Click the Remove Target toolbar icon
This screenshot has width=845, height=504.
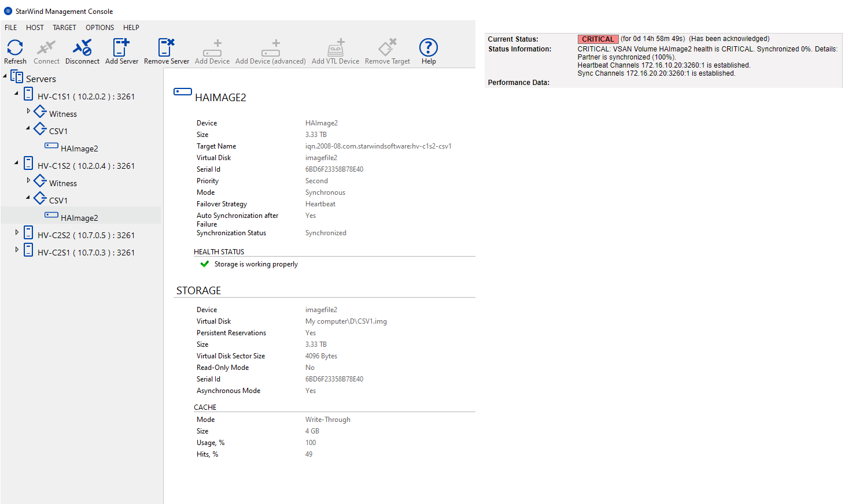pyautogui.click(x=388, y=47)
